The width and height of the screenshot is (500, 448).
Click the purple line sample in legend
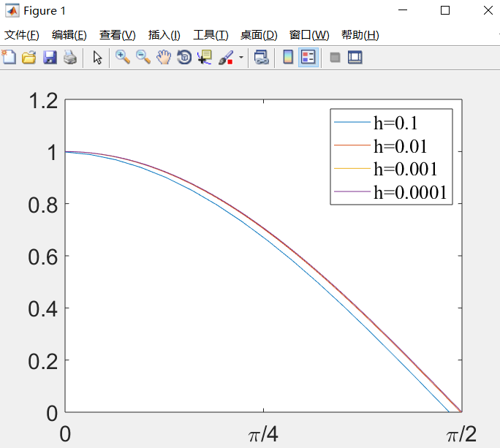(x=352, y=191)
